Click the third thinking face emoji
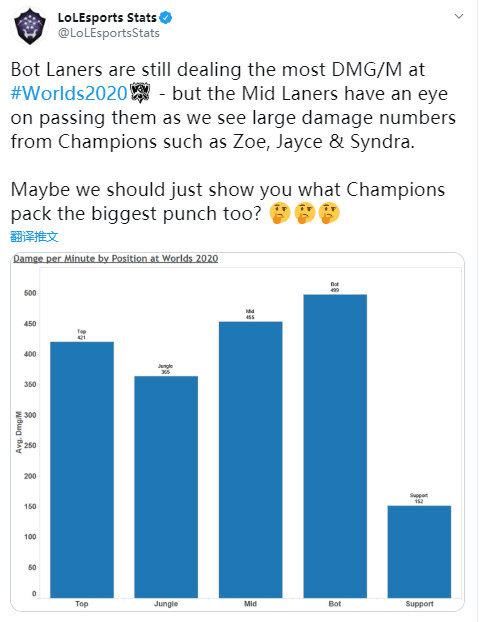 (329, 213)
